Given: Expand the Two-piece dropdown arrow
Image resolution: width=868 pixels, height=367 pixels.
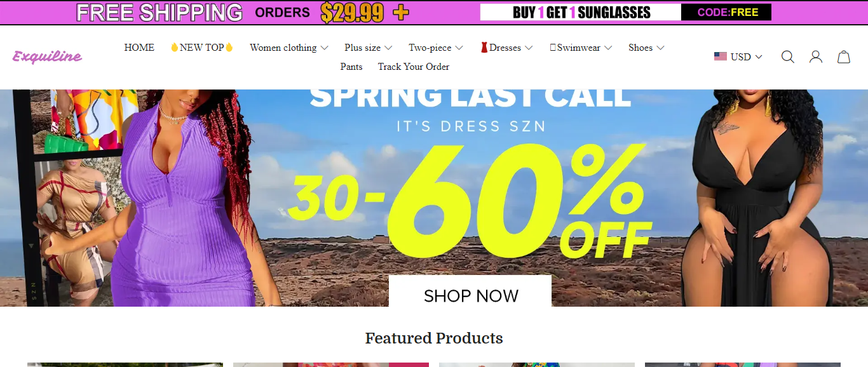Looking at the screenshot, I should pyautogui.click(x=459, y=48).
